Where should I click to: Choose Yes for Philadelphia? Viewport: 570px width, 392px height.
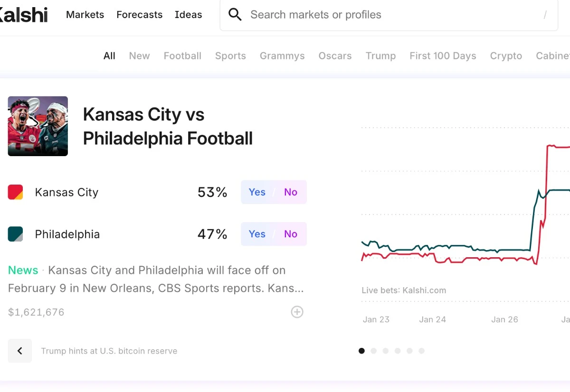click(x=257, y=234)
